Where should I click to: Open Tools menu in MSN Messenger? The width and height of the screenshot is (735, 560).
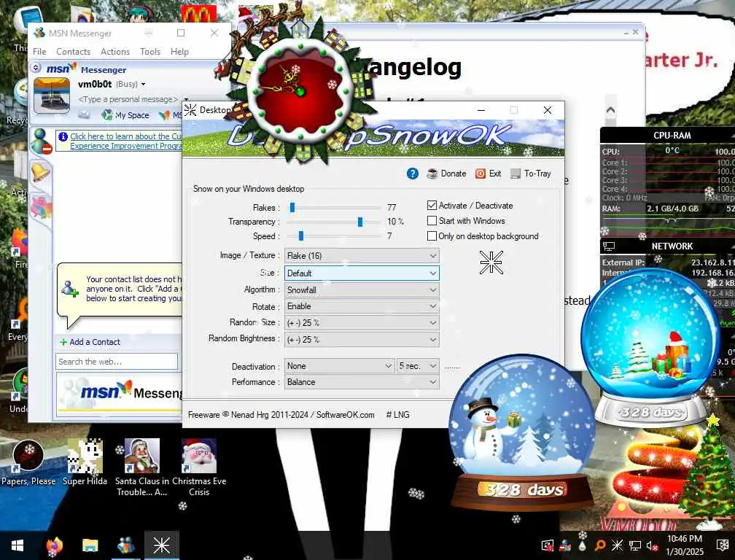150,52
